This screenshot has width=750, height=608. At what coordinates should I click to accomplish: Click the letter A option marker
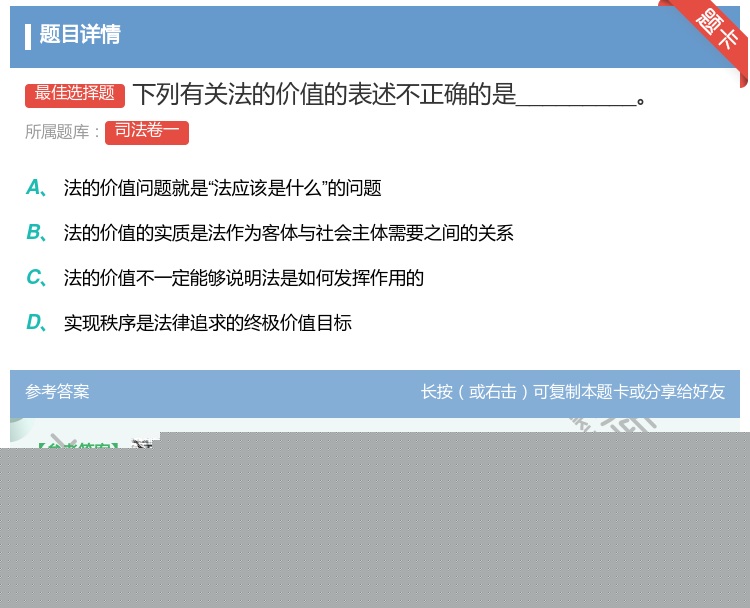click(x=36, y=188)
